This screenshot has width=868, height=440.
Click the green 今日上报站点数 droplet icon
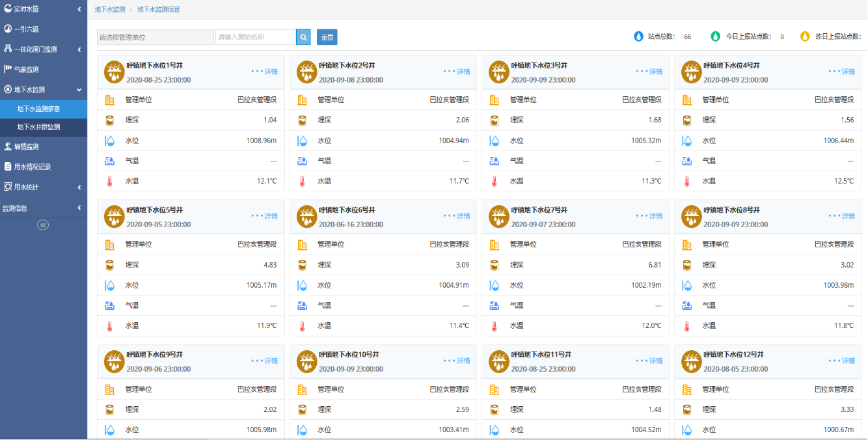[716, 36]
